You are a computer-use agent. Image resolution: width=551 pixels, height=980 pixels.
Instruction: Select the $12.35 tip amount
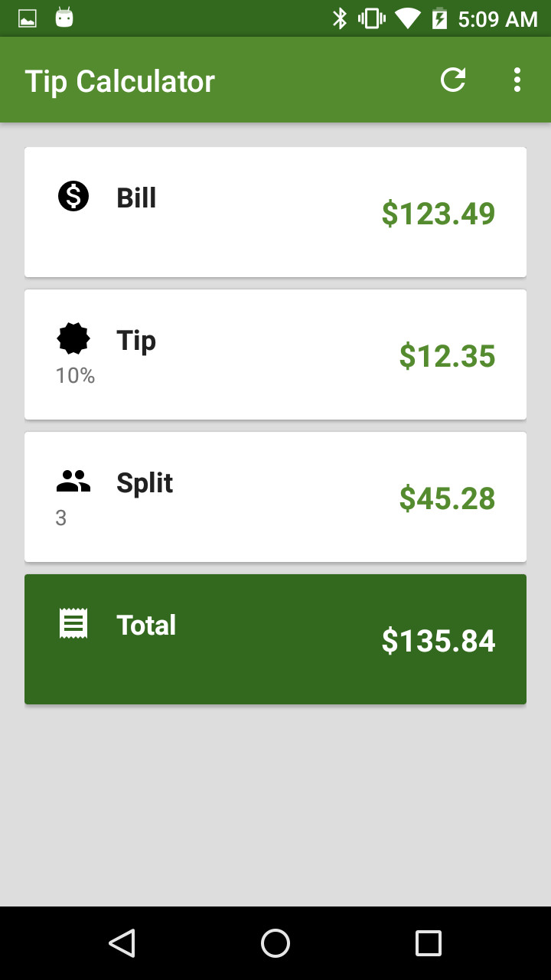coord(447,356)
